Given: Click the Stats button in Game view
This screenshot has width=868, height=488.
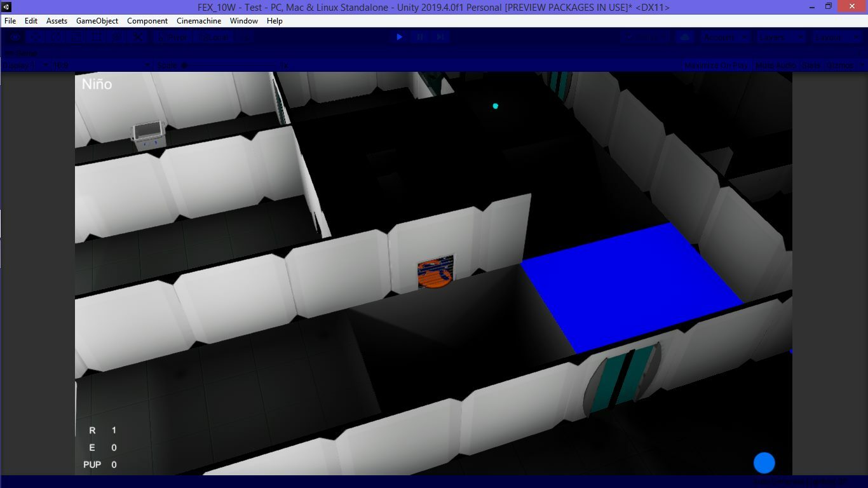Looking at the screenshot, I should 811,65.
